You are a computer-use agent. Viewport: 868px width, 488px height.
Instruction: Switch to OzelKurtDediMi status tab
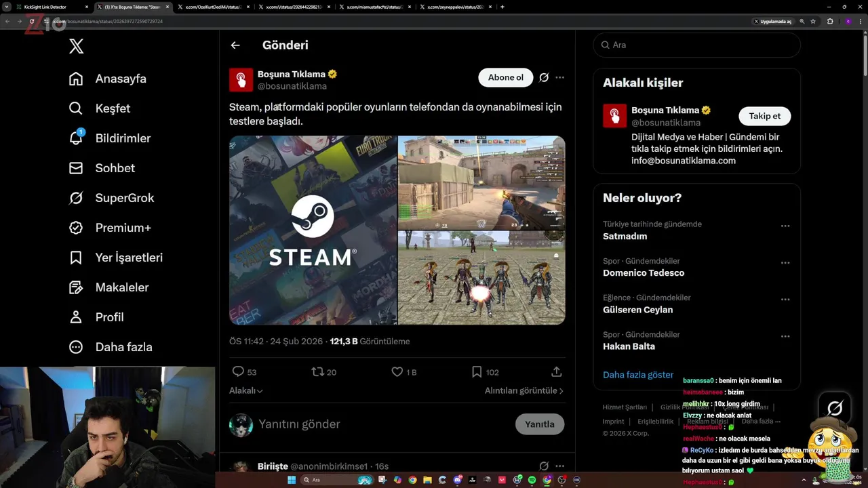[x=214, y=7]
